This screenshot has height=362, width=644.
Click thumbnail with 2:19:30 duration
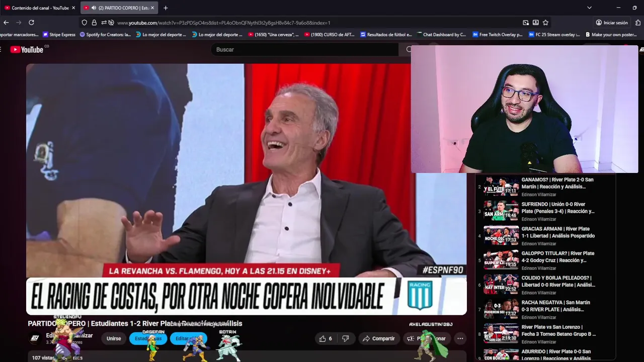click(501, 333)
